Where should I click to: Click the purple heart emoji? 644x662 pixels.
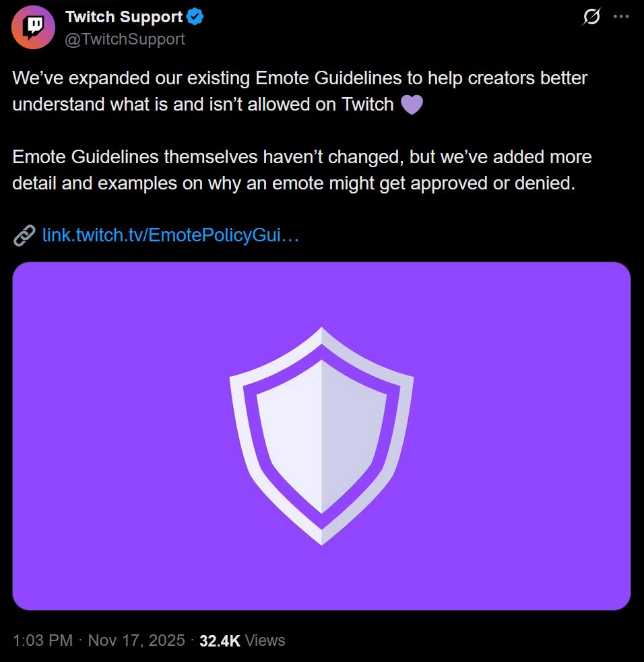[412, 104]
